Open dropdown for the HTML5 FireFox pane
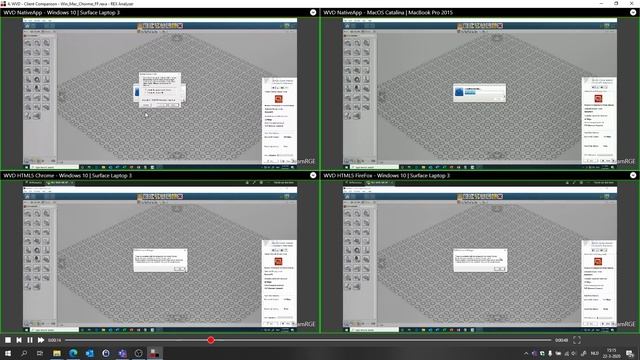 pyautogui.click(x=633, y=176)
